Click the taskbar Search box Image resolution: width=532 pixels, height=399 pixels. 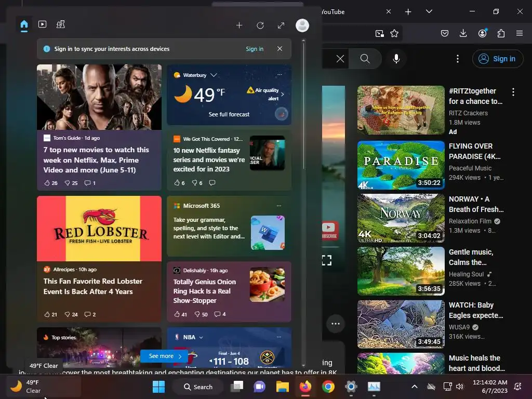pos(198,387)
